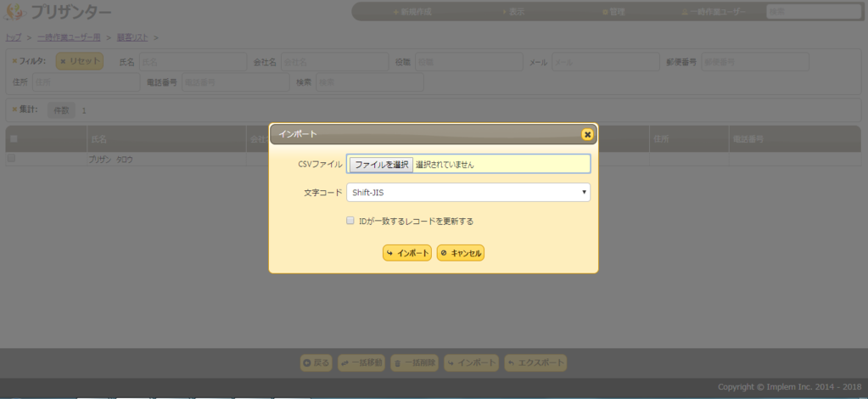The height and width of the screenshot is (399, 868).
Task: Open the 一時作業ユーザー account menu
Action: point(714,12)
